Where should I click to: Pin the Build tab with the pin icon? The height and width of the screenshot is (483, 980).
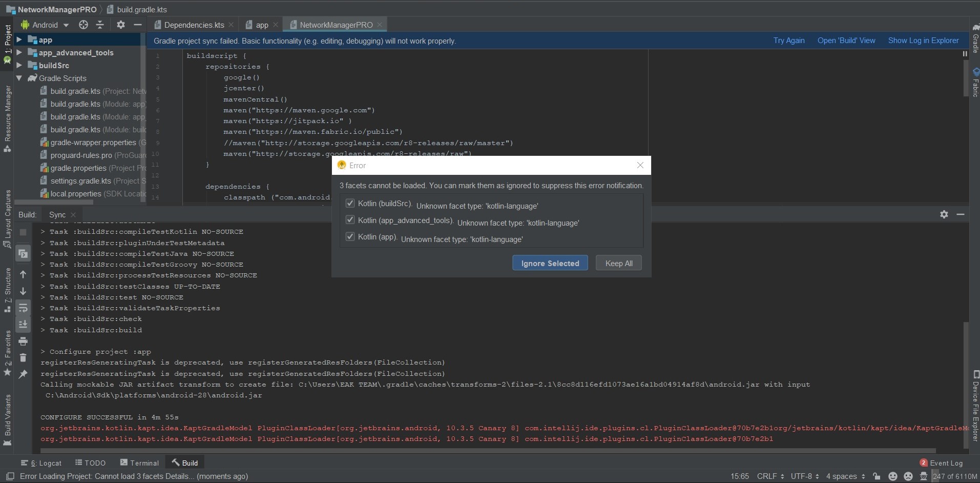(23, 375)
